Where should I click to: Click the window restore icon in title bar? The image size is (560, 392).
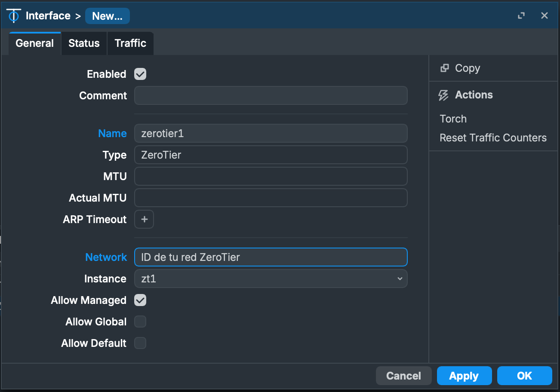521,16
